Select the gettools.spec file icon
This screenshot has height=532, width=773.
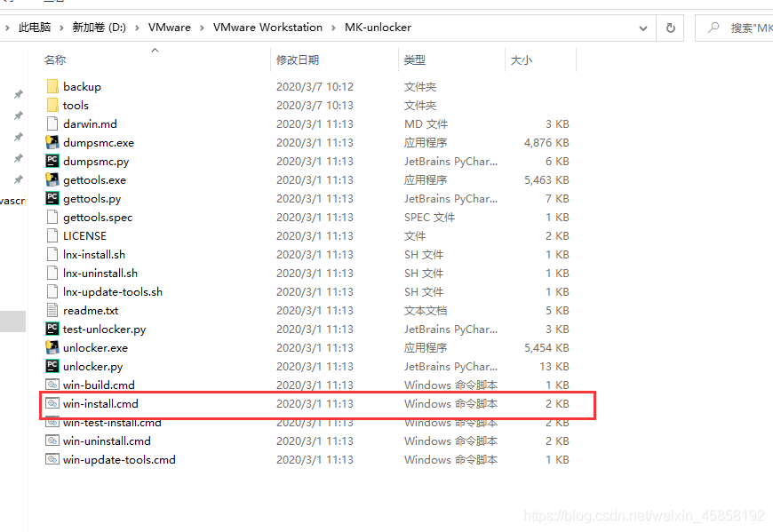click(52, 218)
